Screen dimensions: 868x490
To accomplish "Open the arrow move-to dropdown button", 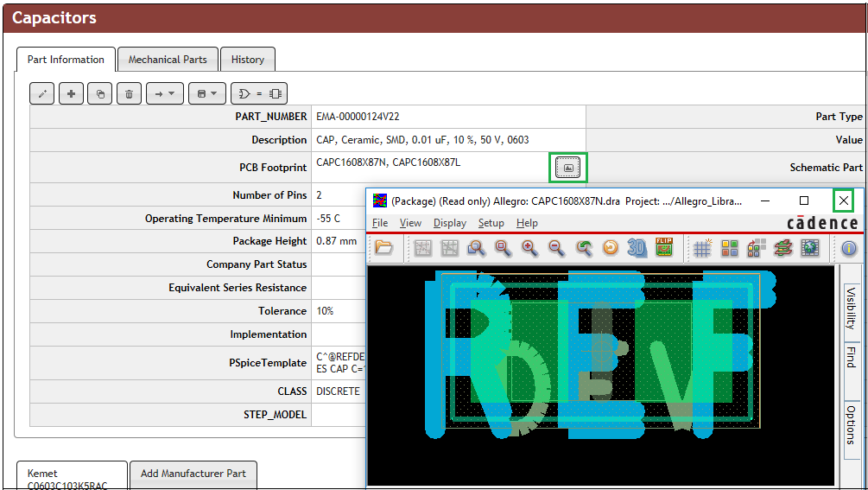I will point(164,93).
